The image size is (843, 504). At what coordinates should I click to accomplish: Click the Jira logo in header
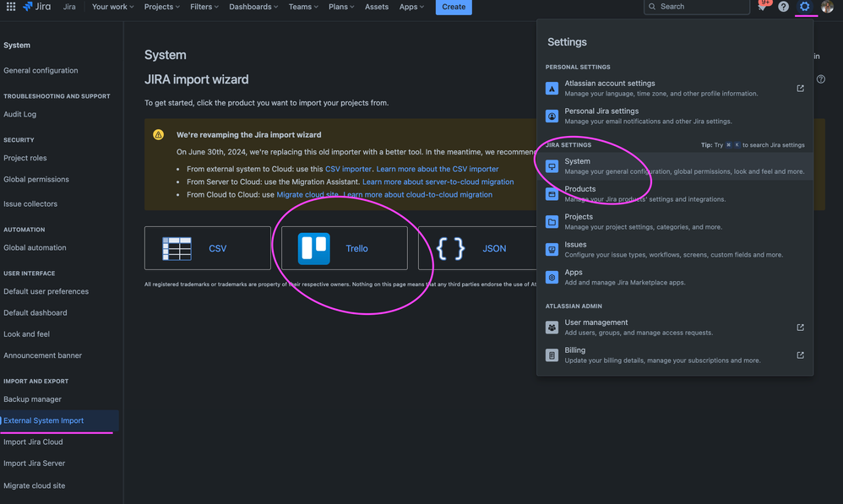(36, 7)
